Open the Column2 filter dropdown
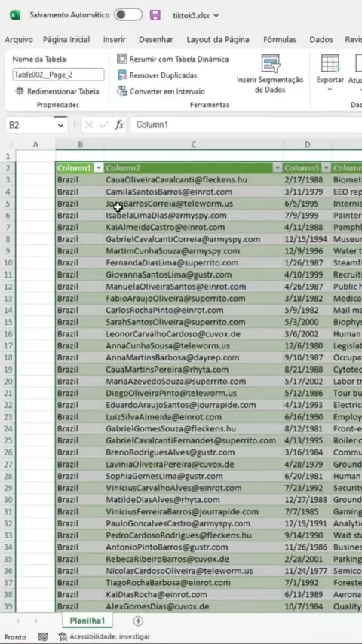The width and height of the screenshot is (362, 644). coord(278,168)
